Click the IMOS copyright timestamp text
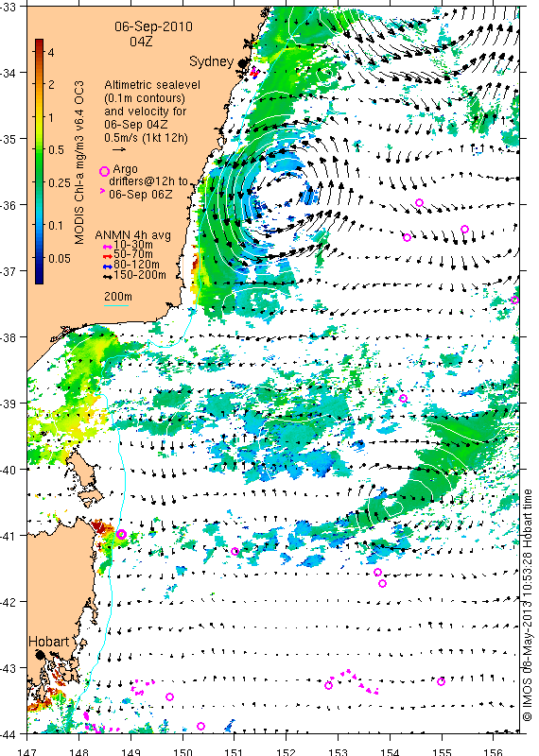Viewport: 539px width, 756px height. click(x=528, y=605)
